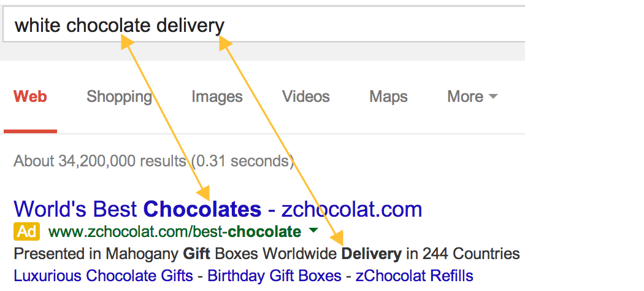Open World's Best Chocolates ad headline
The image size is (644, 291).
(x=218, y=209)
